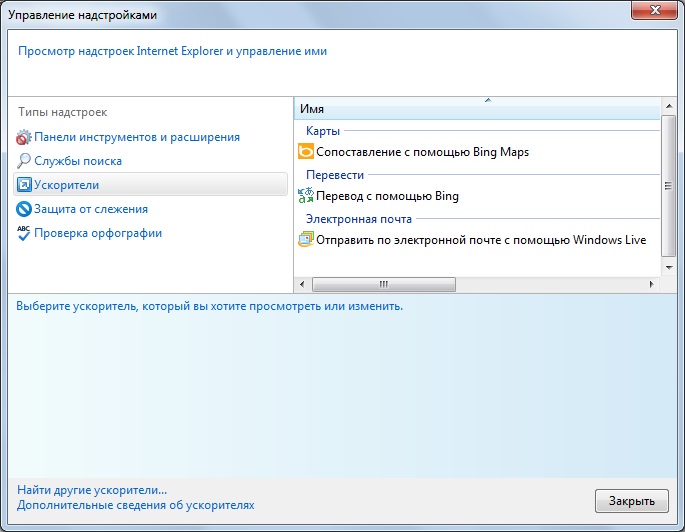The image size is (685, 532).
Task: Click the Электронная почта group header
Action: (x=359, y=219)
